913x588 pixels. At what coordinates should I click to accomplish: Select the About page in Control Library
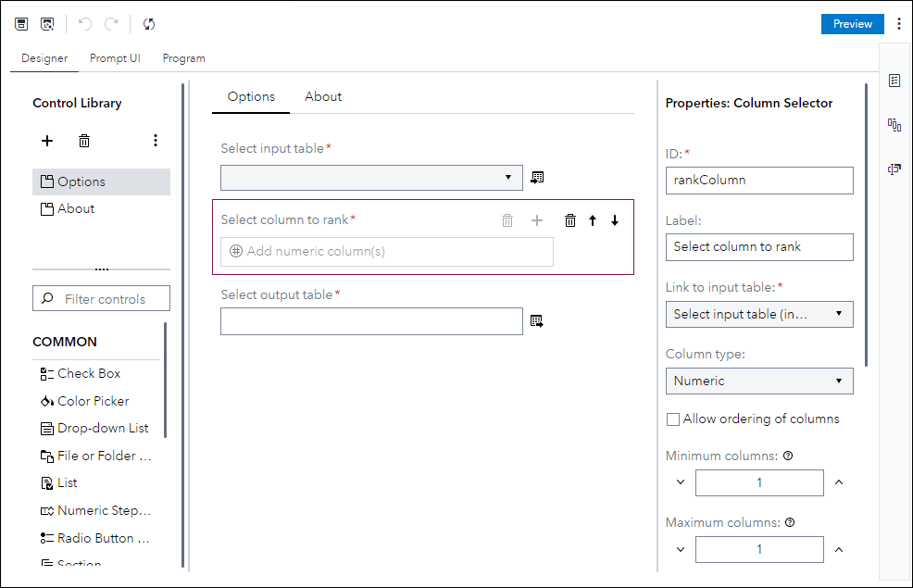[x=76, y=208]
